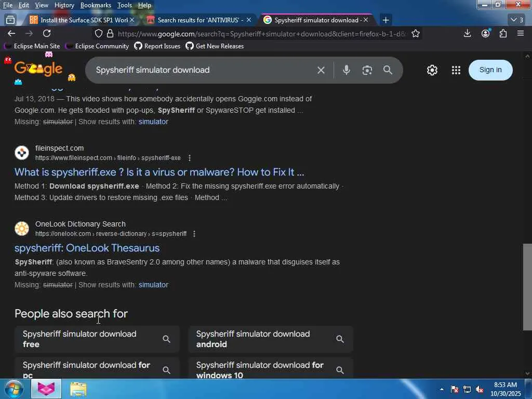The height and width of the screenshot is (399, 532).
Task: Click the page vertical scrollbar thumb
Action: pos(527,287)
